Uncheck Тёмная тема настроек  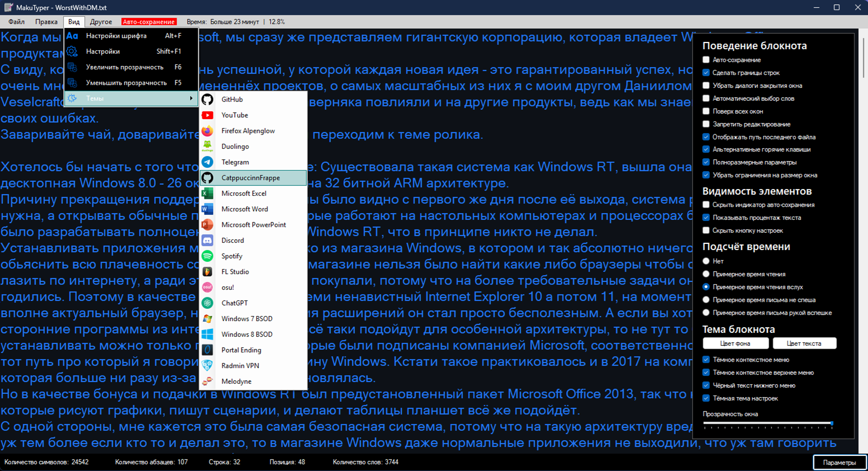tap(706, 398)
